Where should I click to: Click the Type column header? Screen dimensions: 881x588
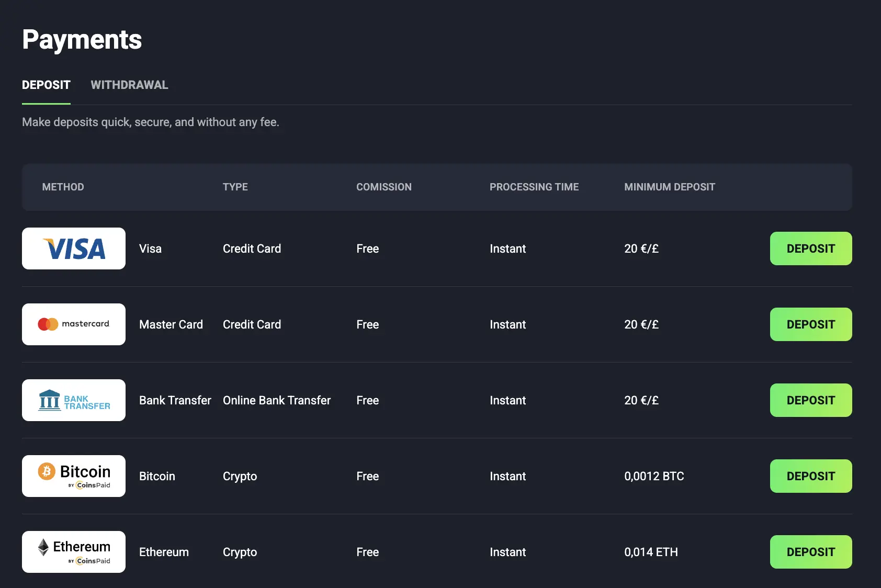235,187
